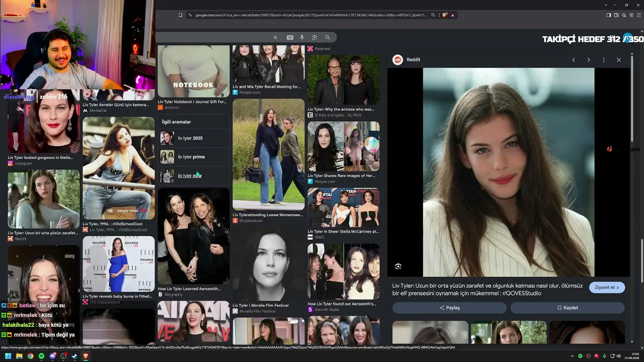Image resolution: width=644 pixels, height=362 pixels.
Task: Bookmark this page in the address bar
Action: (180, 15)
